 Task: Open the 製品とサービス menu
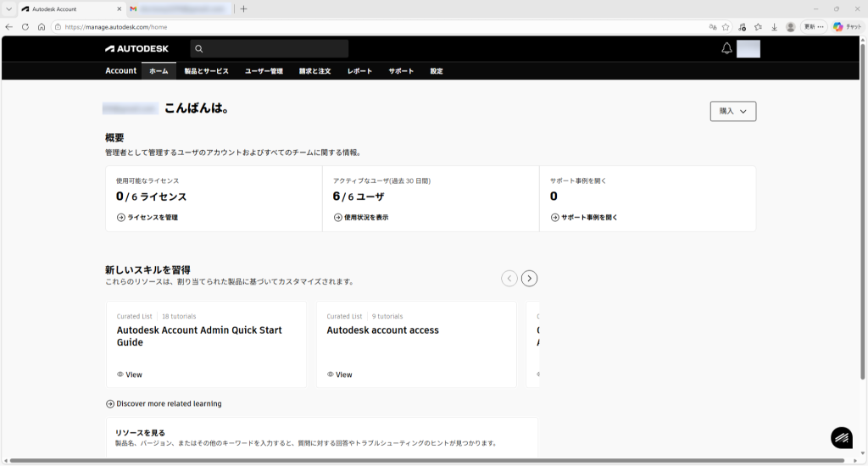point(206,71)
